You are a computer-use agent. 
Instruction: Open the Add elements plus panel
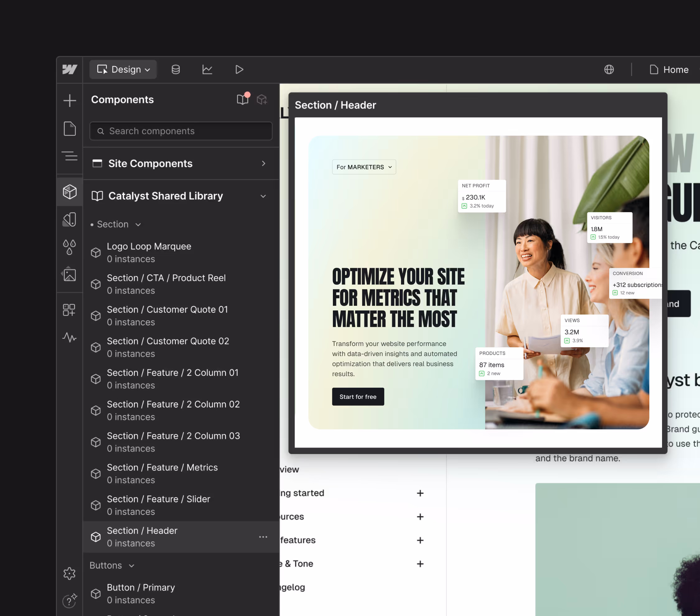[69, 100]
